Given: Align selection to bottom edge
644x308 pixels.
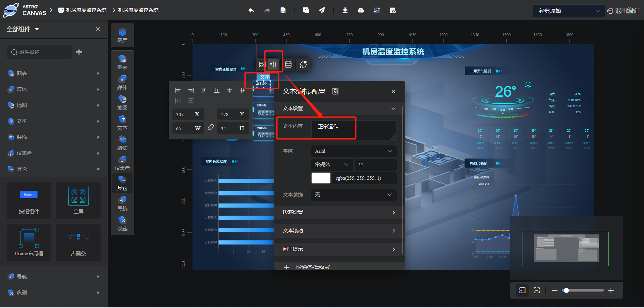Looking at the screenshot, I should point(217,90).
